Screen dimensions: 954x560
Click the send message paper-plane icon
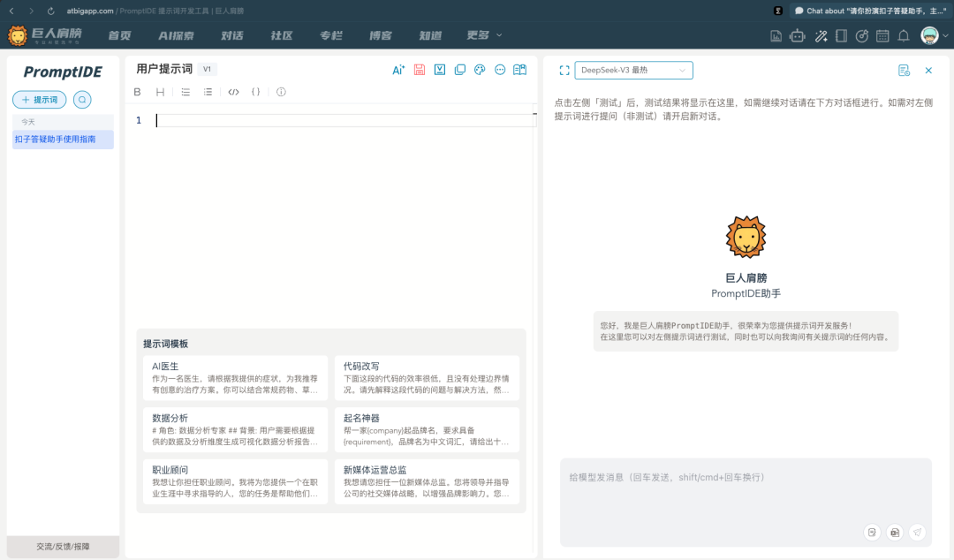pos(917,533)
